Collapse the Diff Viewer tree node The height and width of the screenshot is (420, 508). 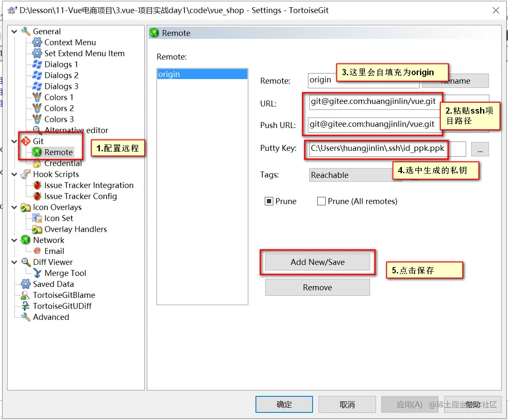pyautogui.click(x=14, y=262)
